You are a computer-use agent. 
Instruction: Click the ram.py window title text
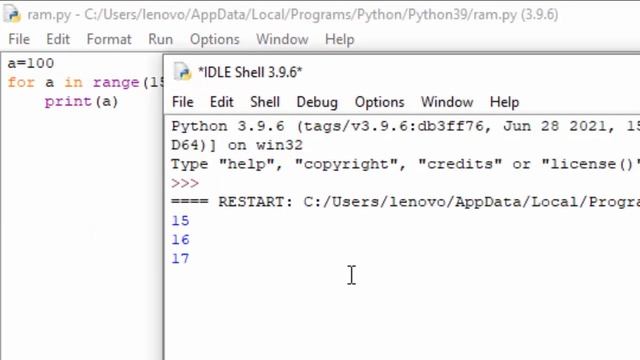(x=293, y=15)
